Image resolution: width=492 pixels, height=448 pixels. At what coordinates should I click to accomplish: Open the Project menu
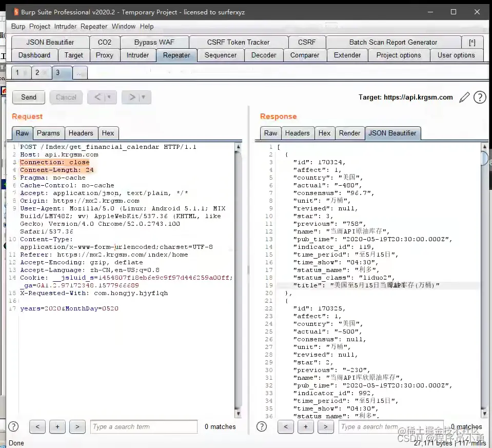(40, 26)
